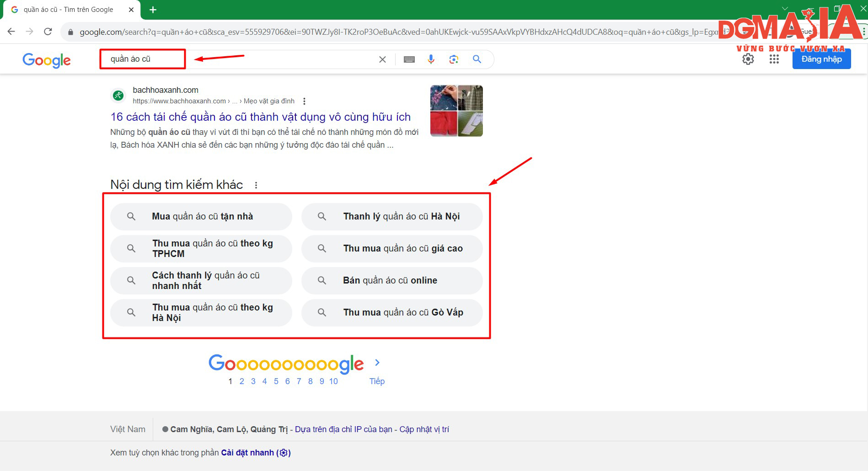Search 'Cách thanh lý quần áo cũ nhanh nhất'
This screenshot has width=868, height=471.
pos(201,281)
